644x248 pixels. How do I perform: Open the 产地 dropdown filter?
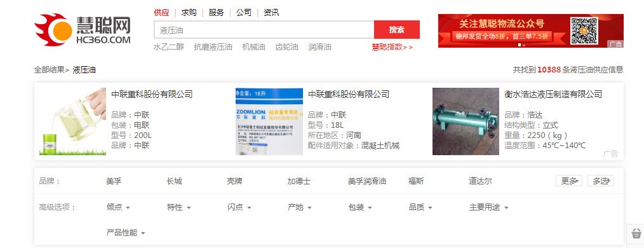pos(299,207)
